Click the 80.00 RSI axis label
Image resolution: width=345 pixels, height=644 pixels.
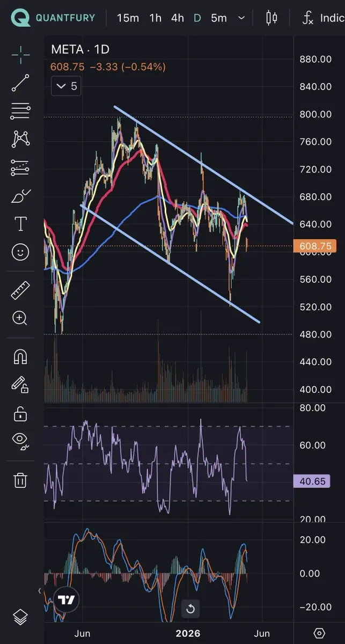(313, 408)
